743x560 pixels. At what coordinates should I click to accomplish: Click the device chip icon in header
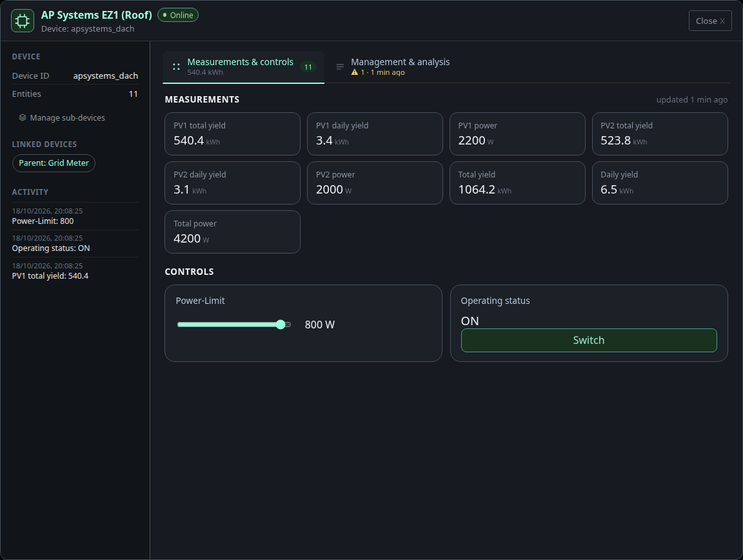pos(23,21)
